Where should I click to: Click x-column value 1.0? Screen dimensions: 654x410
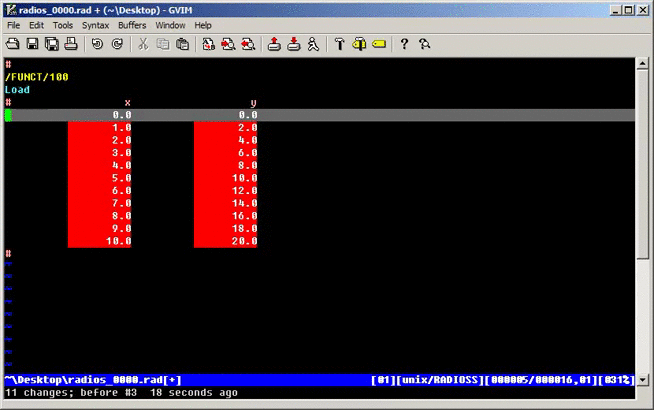click(x=122, y=128)
